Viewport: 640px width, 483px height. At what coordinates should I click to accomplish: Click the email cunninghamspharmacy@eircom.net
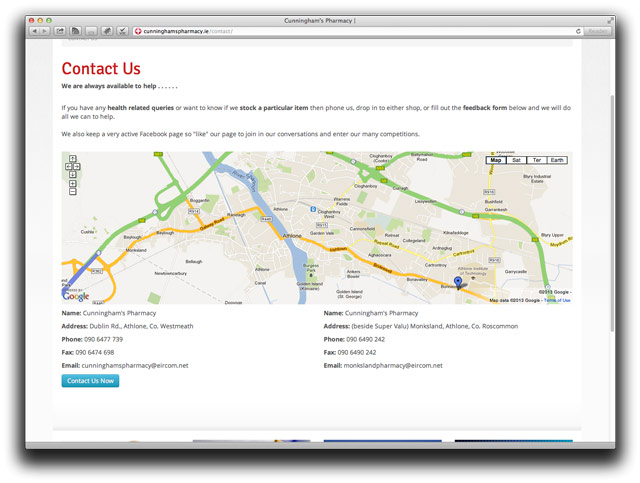coord(135,365)
